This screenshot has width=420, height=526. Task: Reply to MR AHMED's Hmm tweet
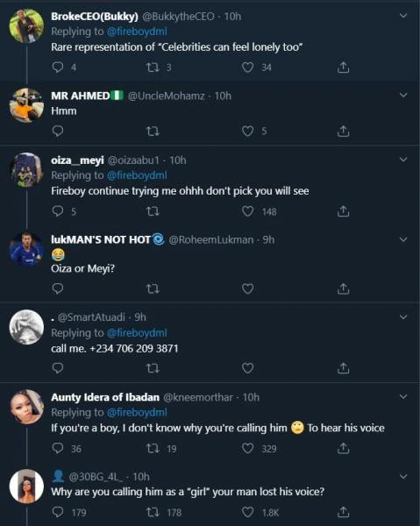pos(58,131)
